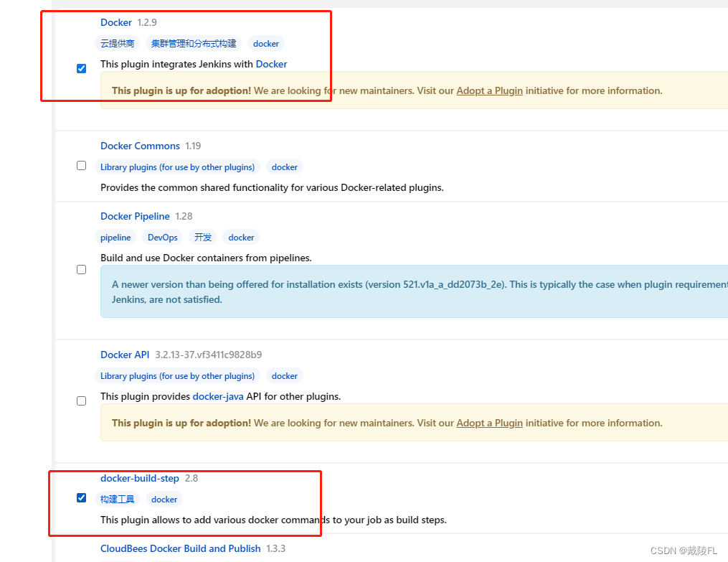
Task: Enable the Docker API plugin checkbox
Action: (x=81, y=401)
